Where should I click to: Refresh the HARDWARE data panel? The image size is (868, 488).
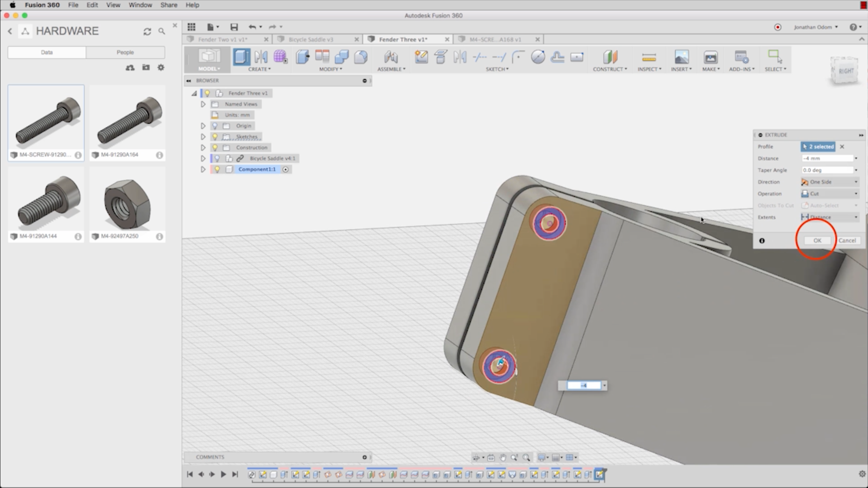click(147, 31)
